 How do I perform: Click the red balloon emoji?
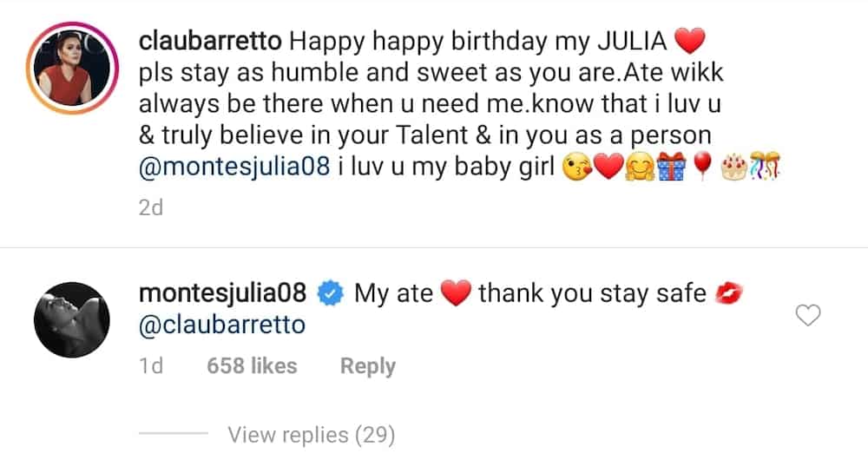(702, 166)
